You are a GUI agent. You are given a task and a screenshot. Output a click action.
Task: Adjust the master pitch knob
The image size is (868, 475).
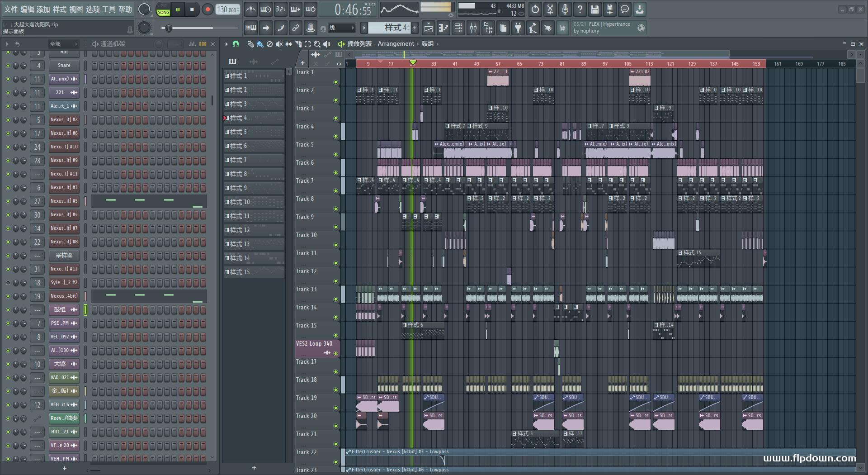(x=144, y=28)
